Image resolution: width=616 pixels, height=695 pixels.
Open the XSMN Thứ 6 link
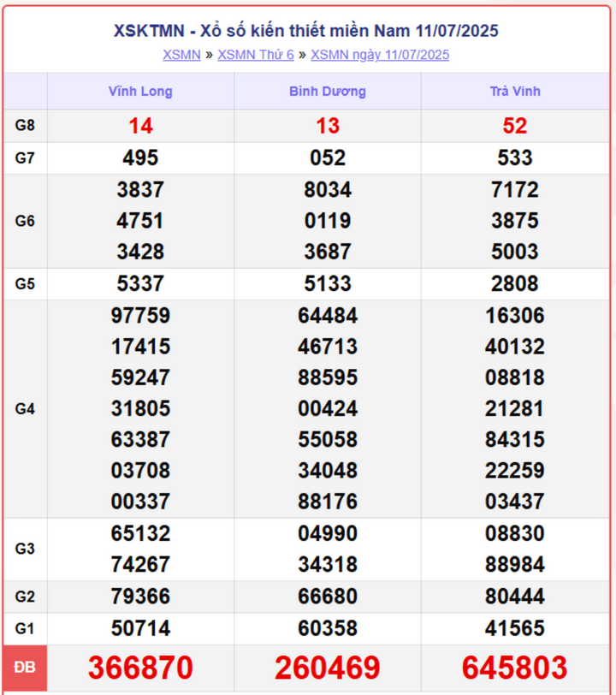click(x=256, y=55)
